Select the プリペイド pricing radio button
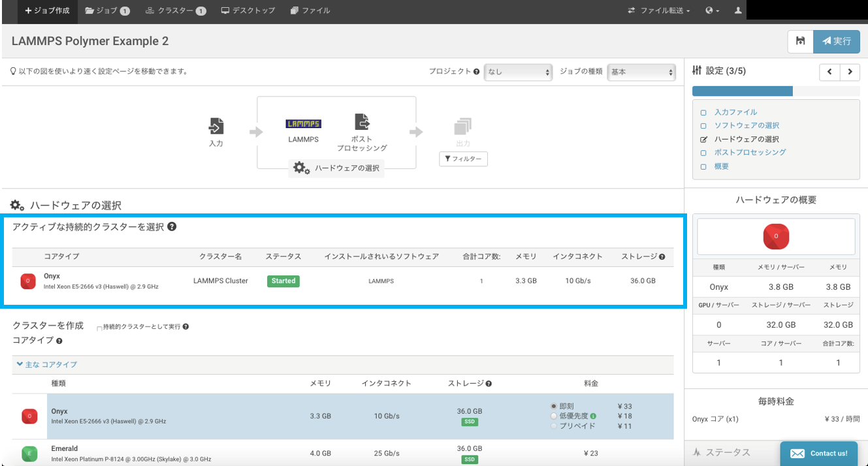The image size is (868, 466). coord(555,426)
